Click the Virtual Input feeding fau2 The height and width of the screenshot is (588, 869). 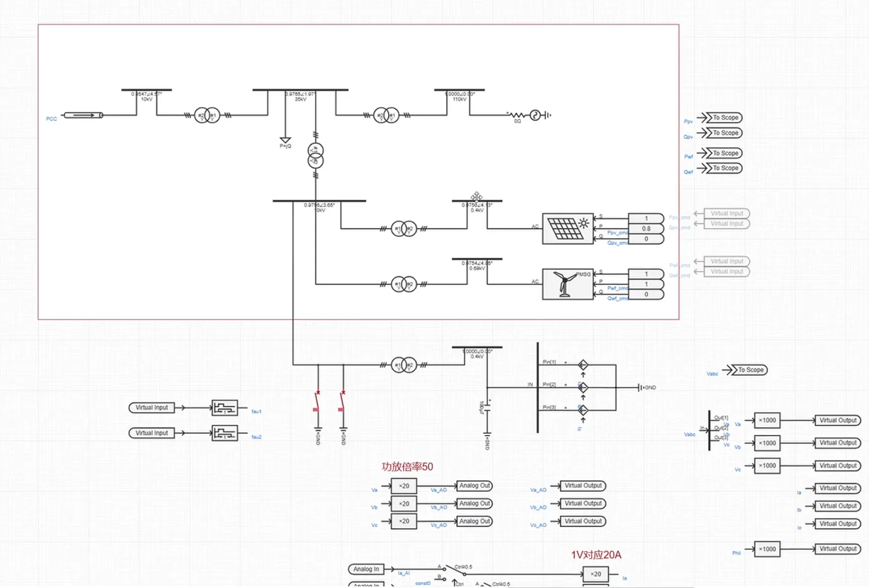click(152, 433)
